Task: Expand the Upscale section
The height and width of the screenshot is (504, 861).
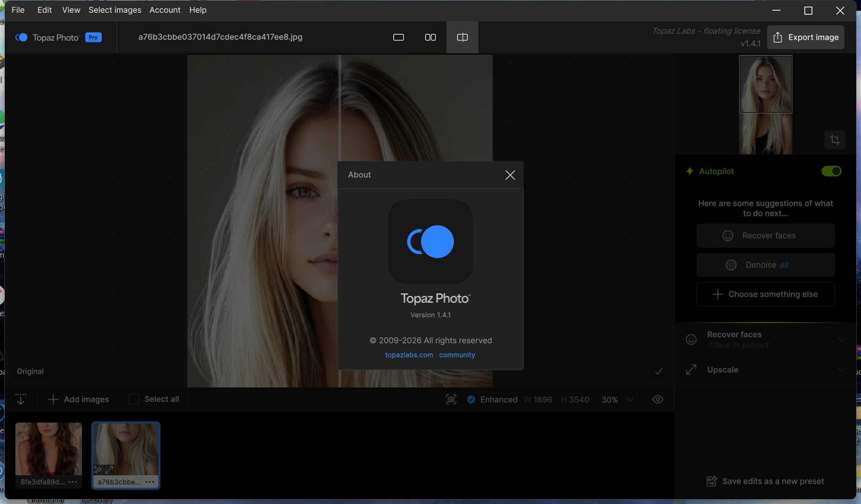Action: coord(841,370)
